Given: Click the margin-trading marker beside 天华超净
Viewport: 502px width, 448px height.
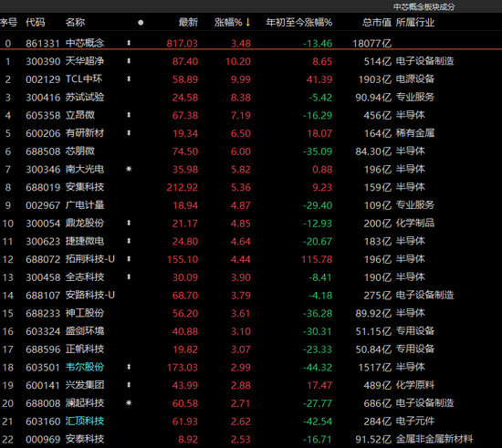Looking at the screenshot, I should 129,61.
